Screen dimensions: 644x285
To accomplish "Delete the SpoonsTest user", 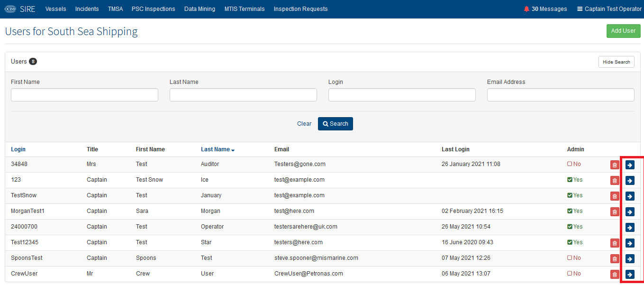I will tap(615, 258).
